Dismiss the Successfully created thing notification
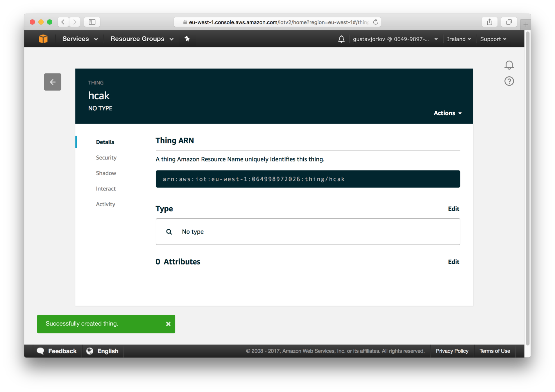Screen dimensions: 555x392 click(168, 324)
